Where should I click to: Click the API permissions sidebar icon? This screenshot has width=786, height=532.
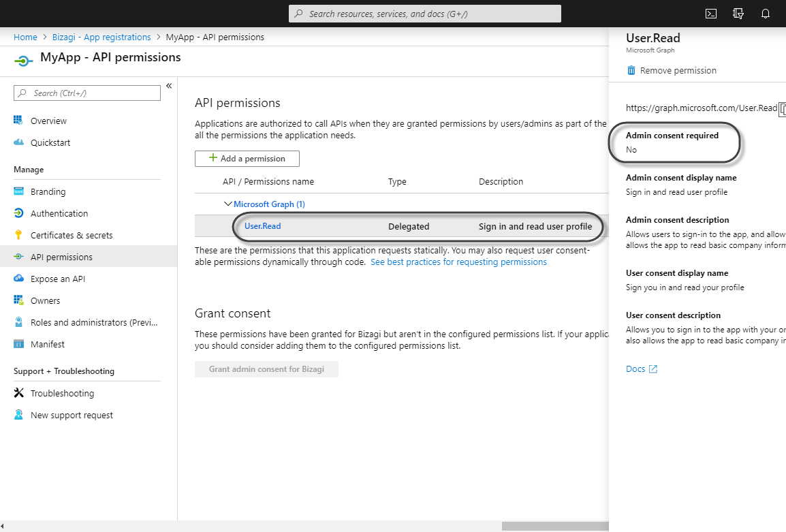point(18,257)
